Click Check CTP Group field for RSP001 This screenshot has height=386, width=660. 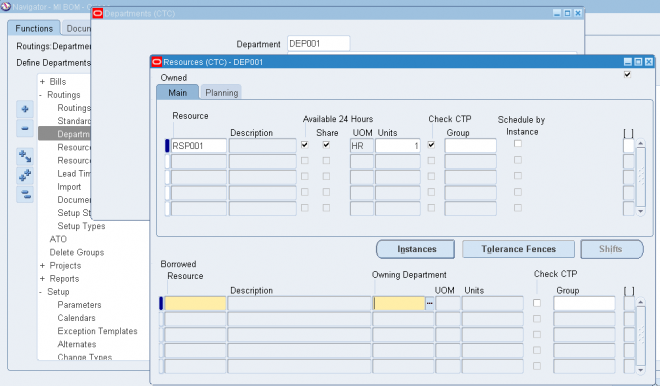(x=471, y=146)
